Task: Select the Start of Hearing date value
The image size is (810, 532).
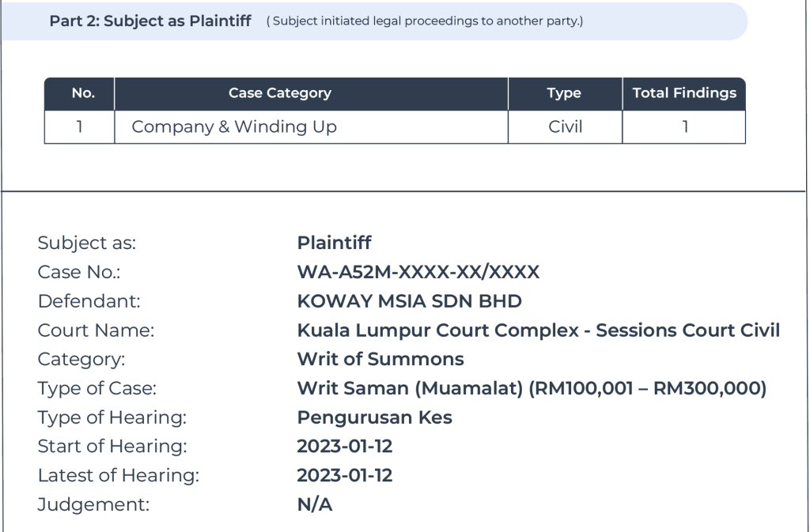Action: tap(345, 447)
